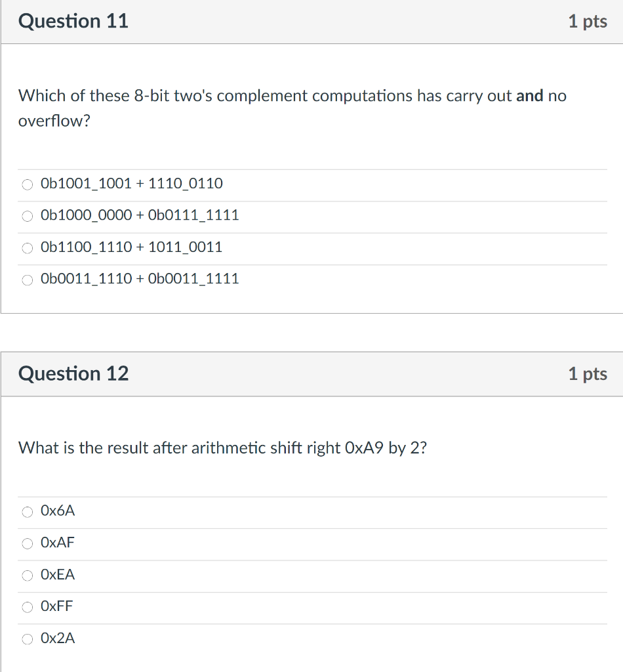Select the radio button for 0b1000_0000 + 0b0111_1111
The height and width of the screenshot is (672, 623).
(27, 216)
